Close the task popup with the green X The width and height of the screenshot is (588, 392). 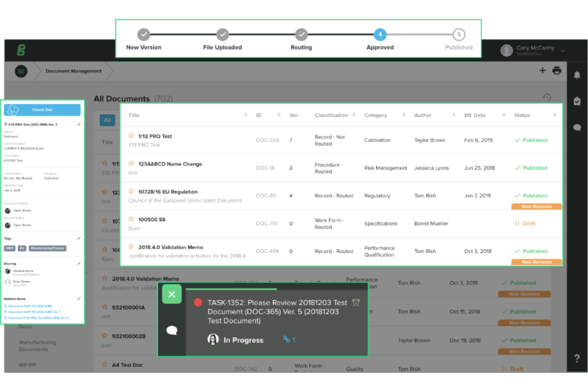pyautogui.click(x=172, y=294)
